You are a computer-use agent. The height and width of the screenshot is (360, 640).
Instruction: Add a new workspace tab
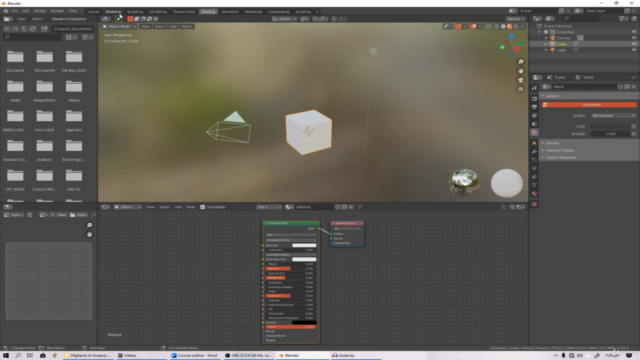point(317,11)
